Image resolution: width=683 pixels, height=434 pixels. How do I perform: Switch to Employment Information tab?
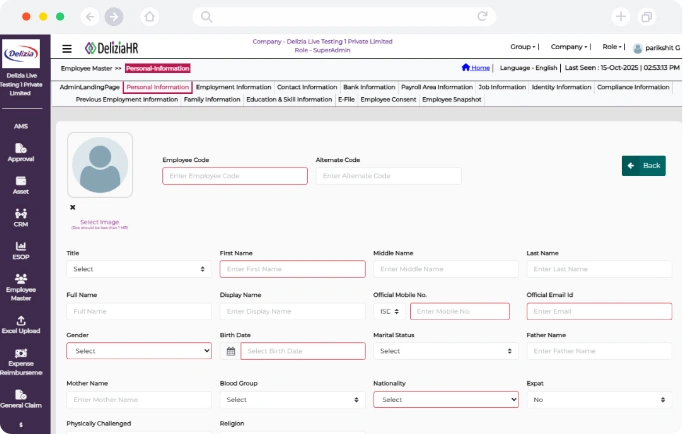[x=233, y=87]
